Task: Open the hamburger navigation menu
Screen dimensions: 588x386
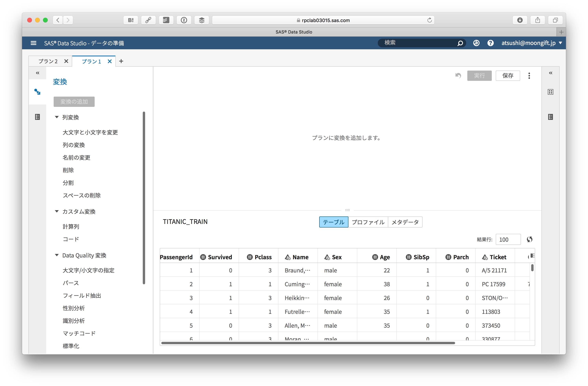Action: pos(33,43)
